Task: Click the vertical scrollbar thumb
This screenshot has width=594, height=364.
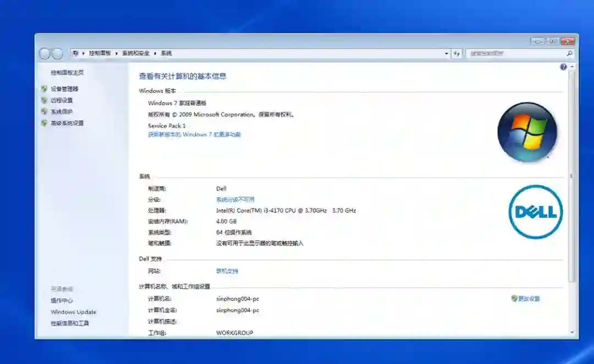Action: pos(571,176)
